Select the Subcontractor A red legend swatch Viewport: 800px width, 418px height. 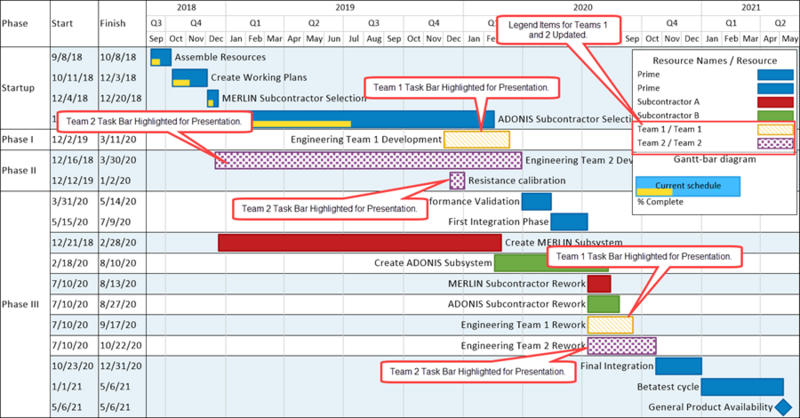tap(776, 102)
